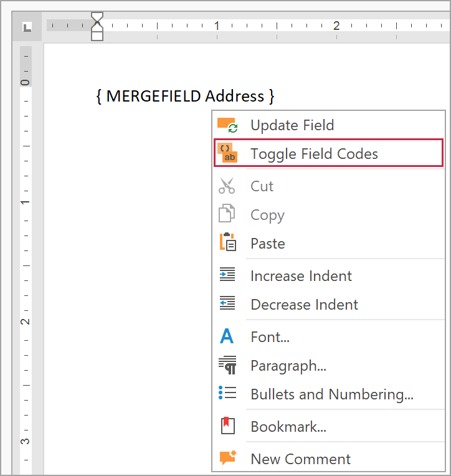The image size is (451, 476).
Task: Click the MERGEFIELD Address field code text
Action: tap(185, 96)
